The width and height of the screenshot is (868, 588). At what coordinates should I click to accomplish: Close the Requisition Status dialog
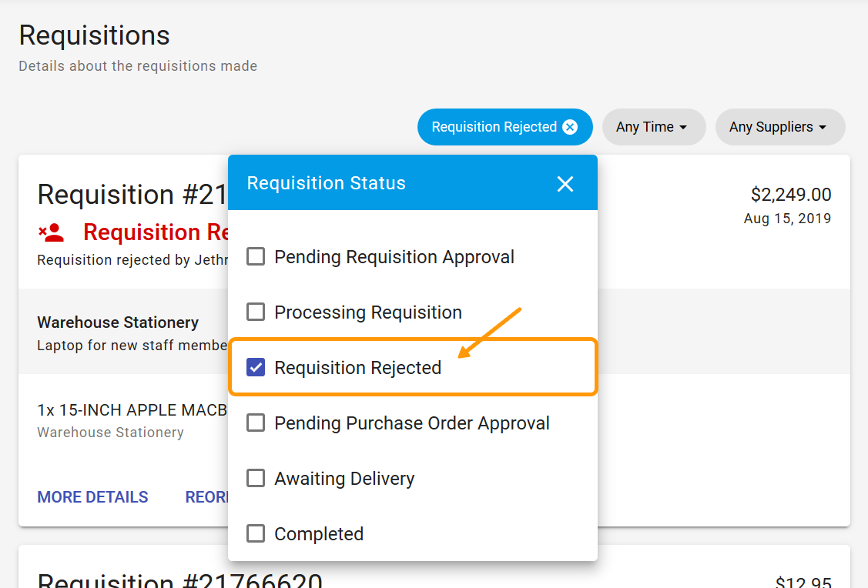pyautogui.click(x=565, y=183)
